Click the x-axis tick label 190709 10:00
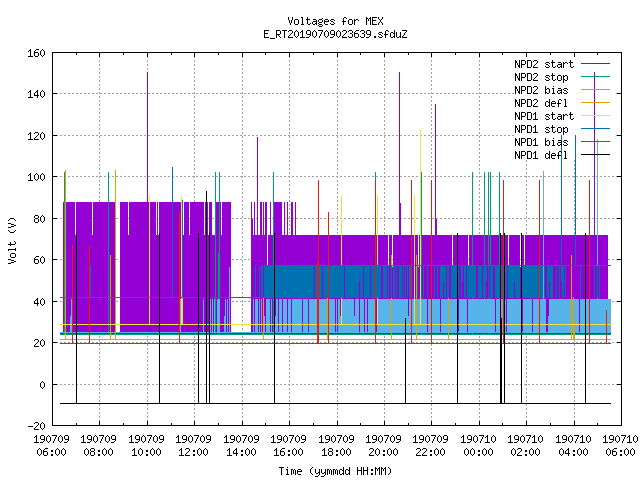 point(147,446)
